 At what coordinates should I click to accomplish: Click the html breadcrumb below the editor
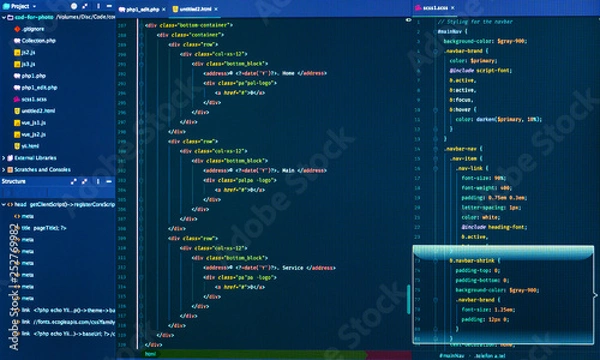(150, 354)
